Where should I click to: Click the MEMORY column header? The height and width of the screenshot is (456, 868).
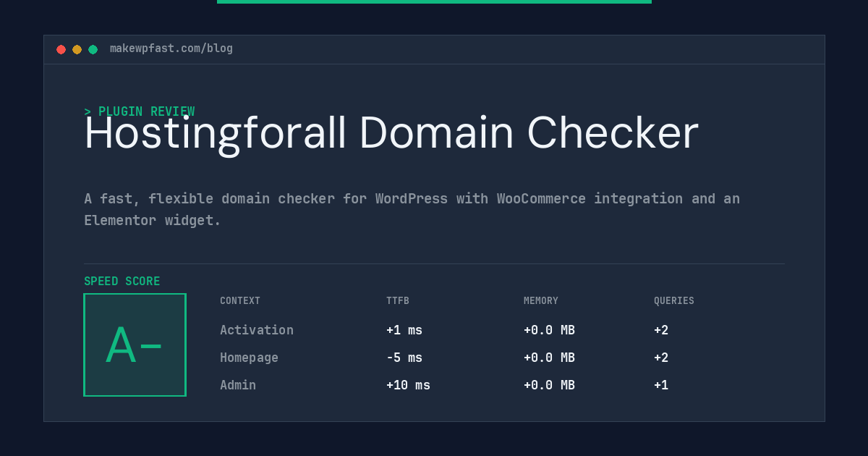[541, 301]
